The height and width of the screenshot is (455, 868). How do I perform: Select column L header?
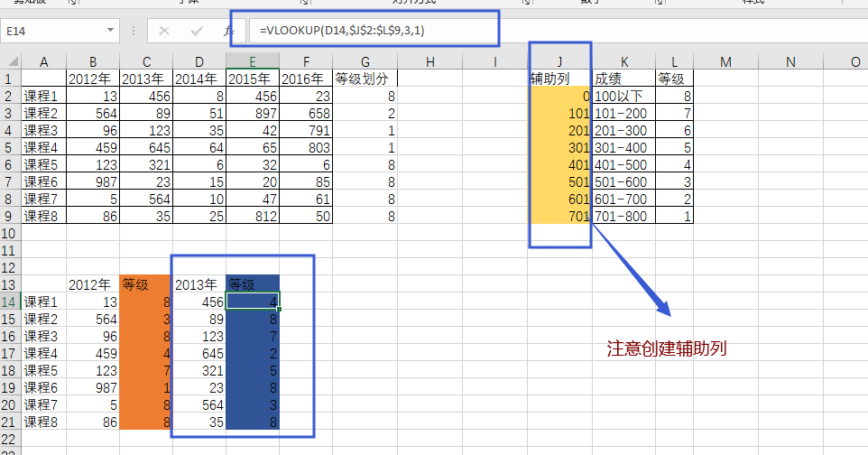pyautogui.click(x=674, y=61)
